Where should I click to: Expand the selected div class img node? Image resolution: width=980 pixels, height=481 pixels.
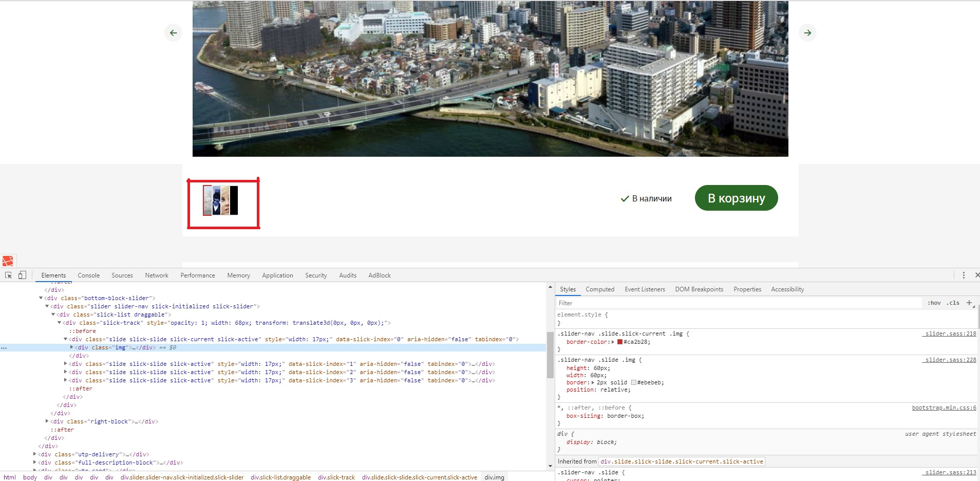71,347
